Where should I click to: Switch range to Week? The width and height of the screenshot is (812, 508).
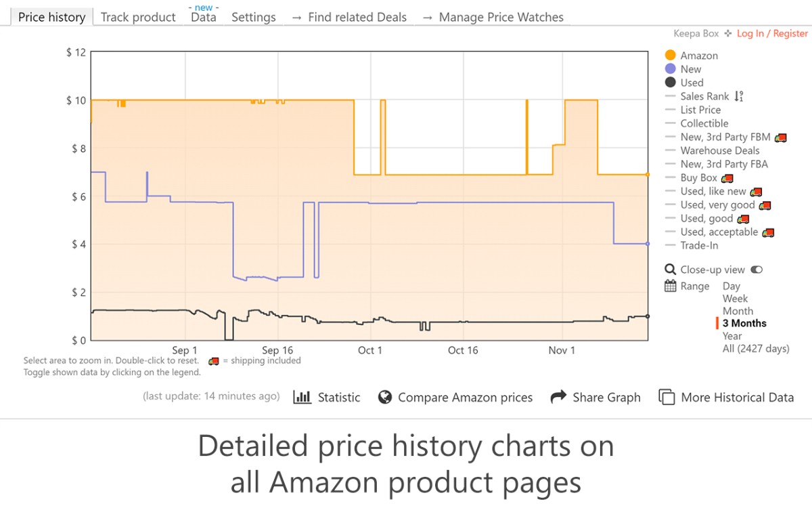[x=735, y=299]
